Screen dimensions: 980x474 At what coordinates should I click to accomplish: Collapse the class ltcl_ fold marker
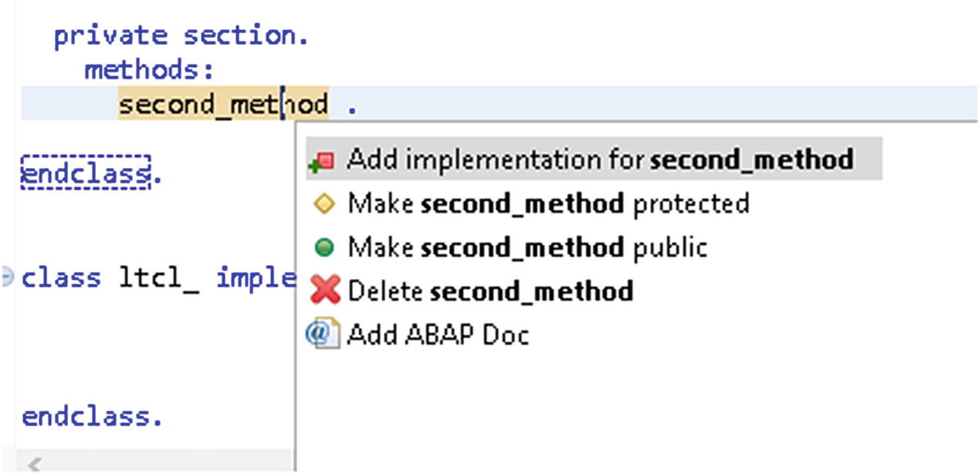(x=7, y=277)
